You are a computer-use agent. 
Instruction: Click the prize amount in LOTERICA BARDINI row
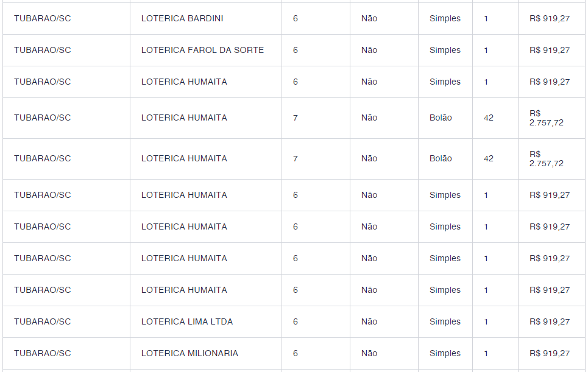(550, 19)
